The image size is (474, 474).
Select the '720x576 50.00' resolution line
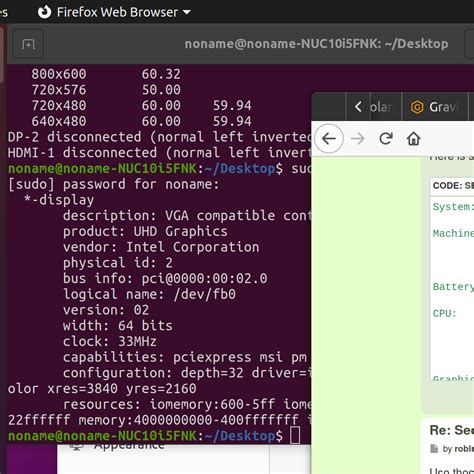106,90
